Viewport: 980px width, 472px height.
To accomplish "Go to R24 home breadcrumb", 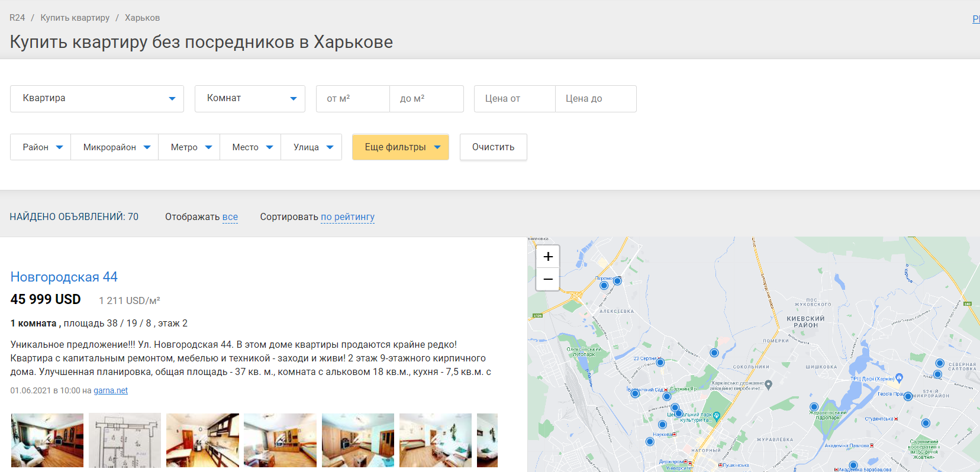I will click(x=17, y=18).
